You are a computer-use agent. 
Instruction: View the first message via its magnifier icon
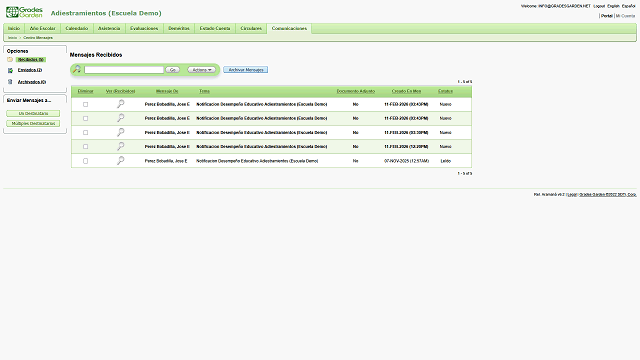coord(120,104)
